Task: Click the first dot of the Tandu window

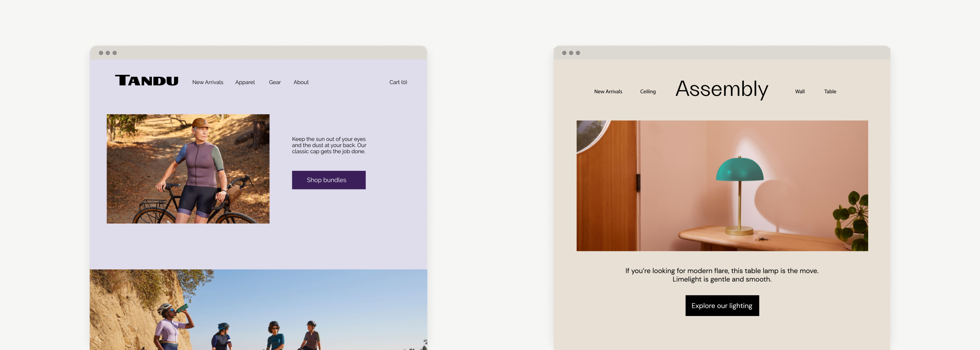Action: 101,53
